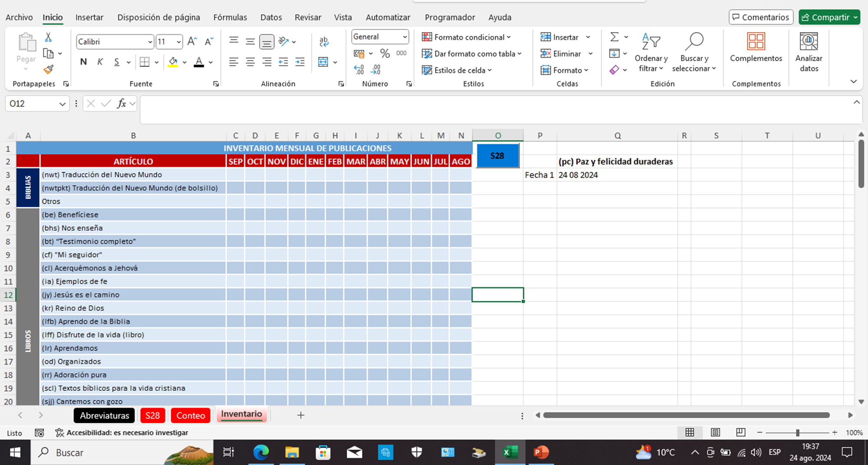Open File Explorer from taskbar
Image resolution: width=868 pixels, height=465 pixels.
292,452
